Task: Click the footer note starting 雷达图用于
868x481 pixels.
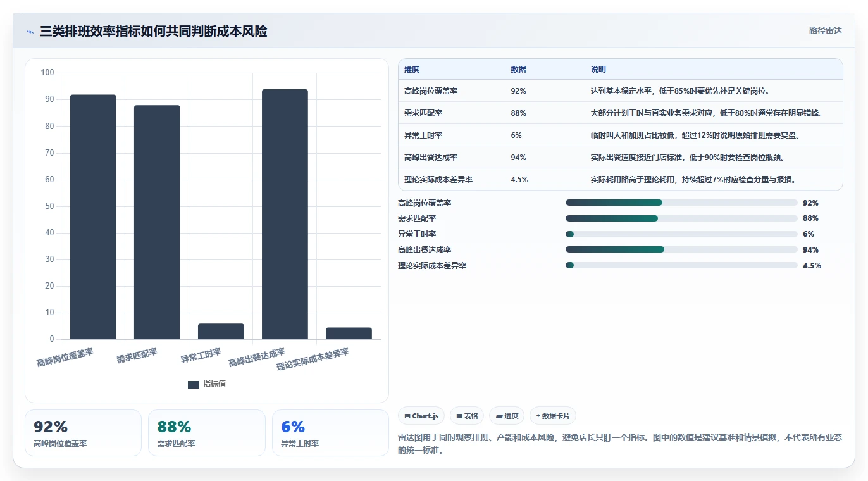Action: point(620,444)
